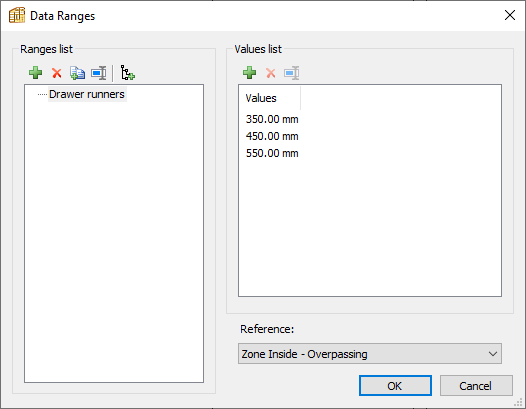526x409 pixels.
Task: Select the 550.00 mm value
Action: pos(272,153)
